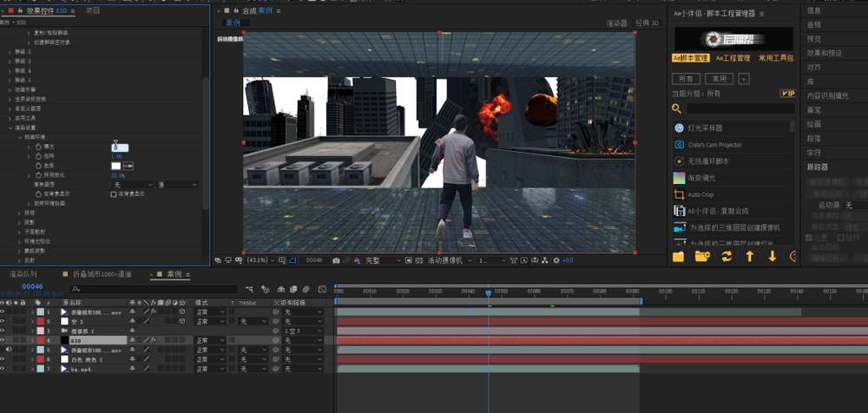Screen dimensions: 868x413
Task: Click the 所有 filter button
Action: tap(685, 78)
